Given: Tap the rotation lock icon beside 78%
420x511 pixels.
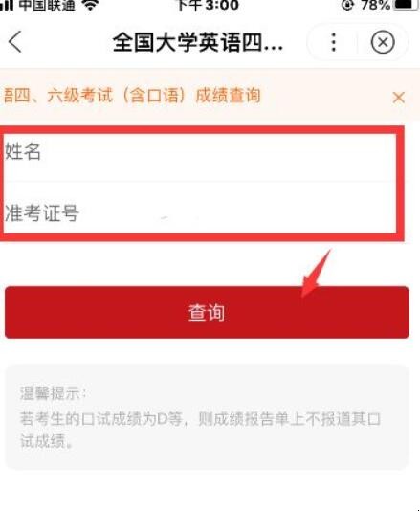Looking at the screenshot, I should pyautogui.click(x=347, y=5).
